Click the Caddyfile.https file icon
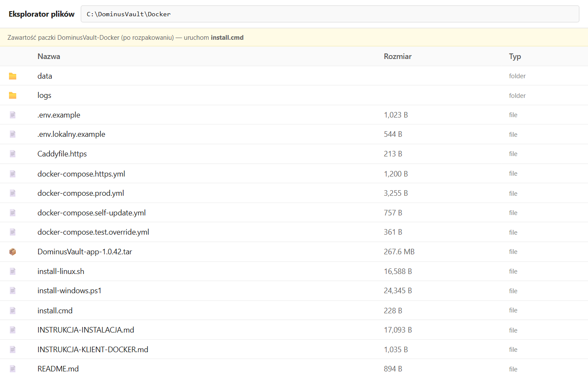The image size is (588, 374). point(13,154)
